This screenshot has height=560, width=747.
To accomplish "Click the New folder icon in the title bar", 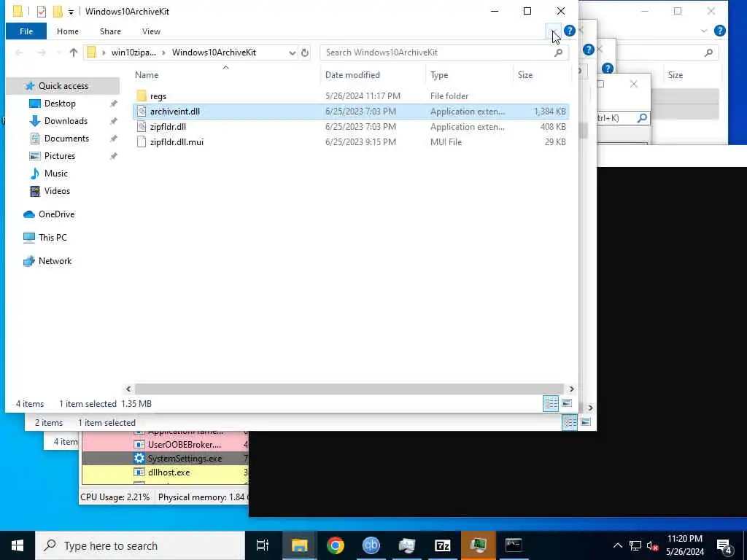I will tap(58, 12).
